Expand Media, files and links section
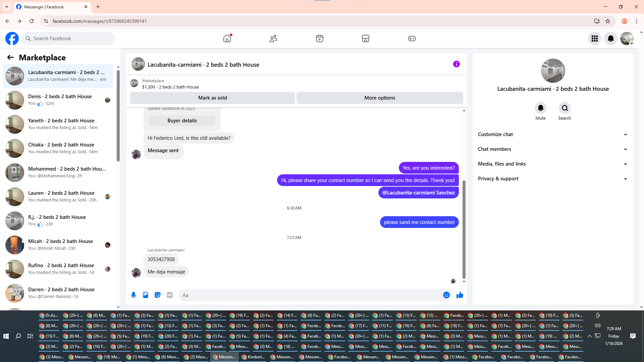This screenshot has height=362, width=644. [x=552, y=164]
